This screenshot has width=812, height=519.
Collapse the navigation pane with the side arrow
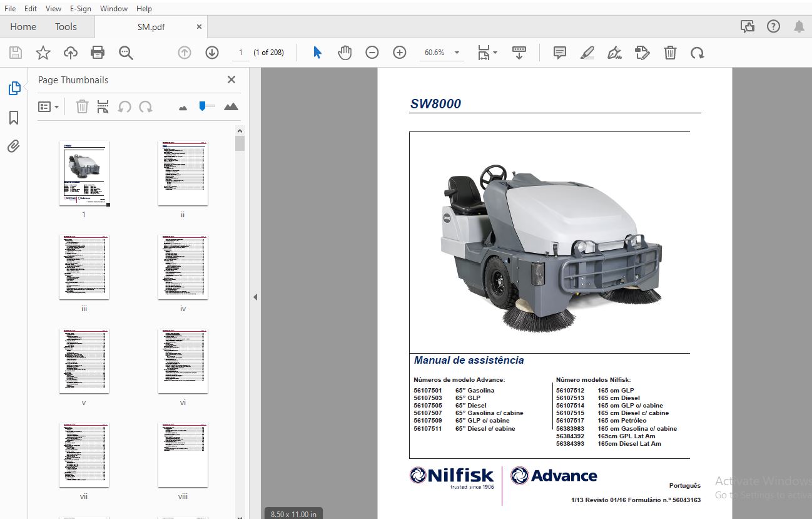[x=255, y=297]
